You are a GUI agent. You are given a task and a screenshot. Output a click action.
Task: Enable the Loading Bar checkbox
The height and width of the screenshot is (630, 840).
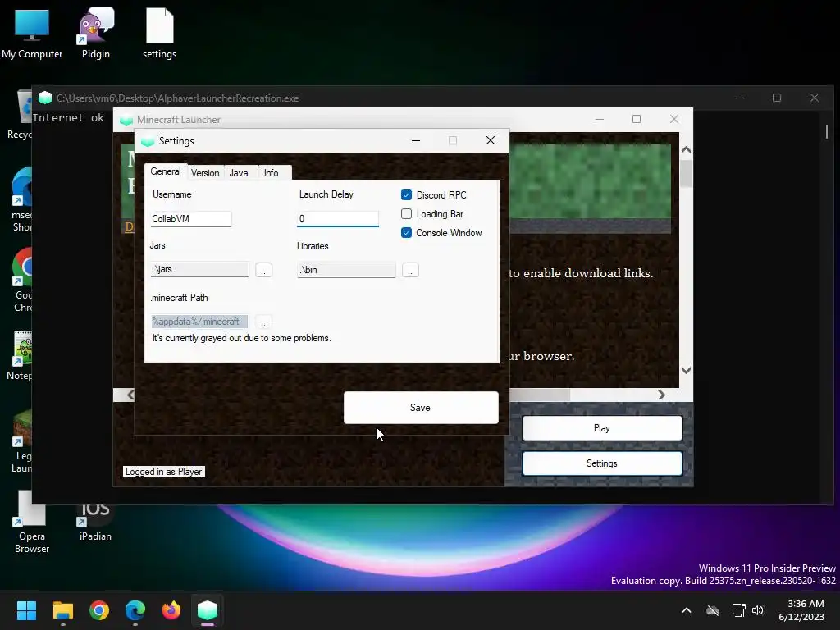coord(407,214)
